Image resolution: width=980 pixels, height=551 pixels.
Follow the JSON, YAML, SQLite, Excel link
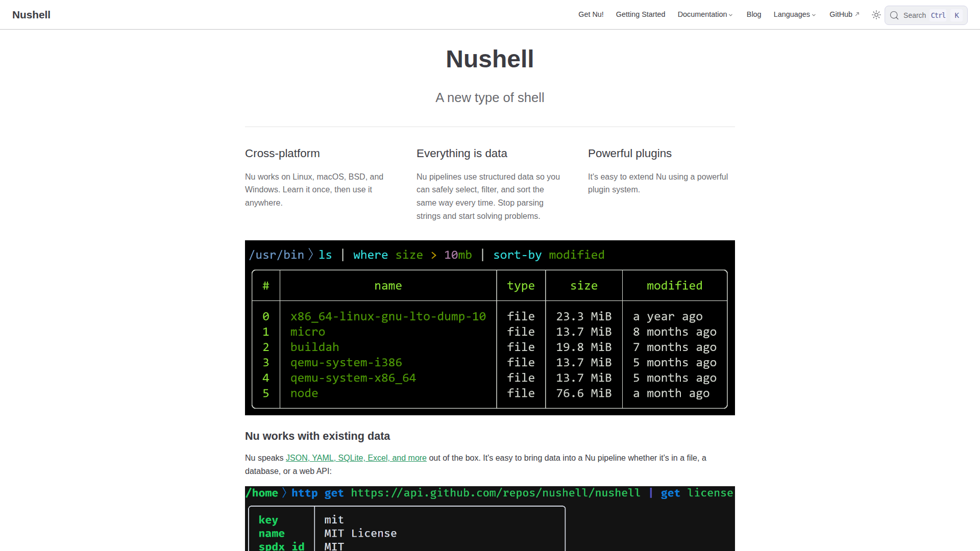[x=356, y=458]
